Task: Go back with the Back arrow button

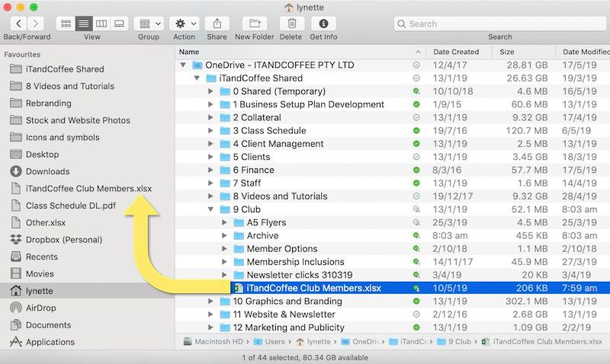Action: 18,24
